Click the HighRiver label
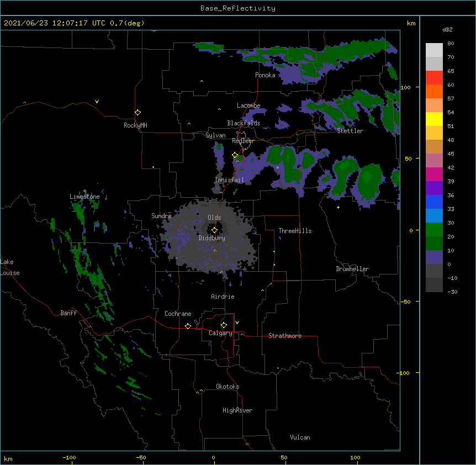The height and width of the screenshot is (465, 476). pos(237,410)
